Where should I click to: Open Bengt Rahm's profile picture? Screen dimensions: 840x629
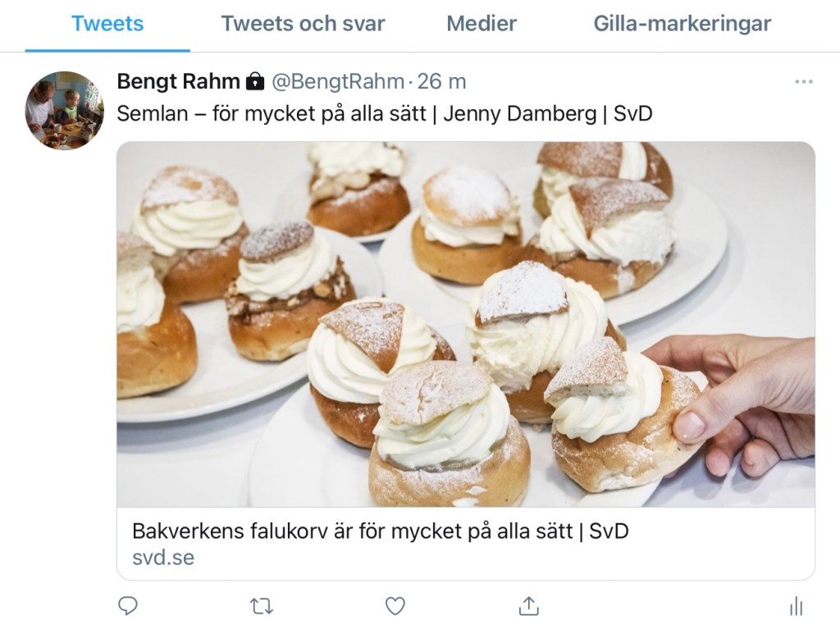click(x=64, y=110)
